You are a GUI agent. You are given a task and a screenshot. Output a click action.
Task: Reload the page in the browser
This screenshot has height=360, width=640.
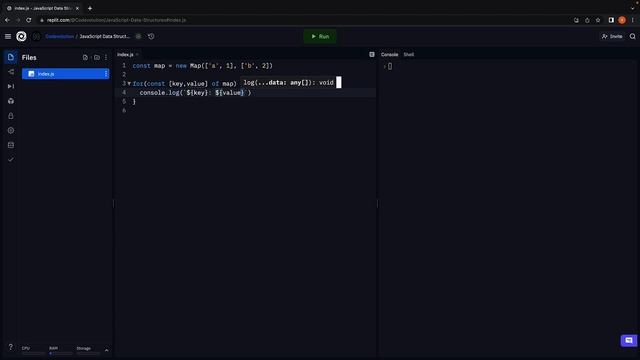click(x=29, y=20)
